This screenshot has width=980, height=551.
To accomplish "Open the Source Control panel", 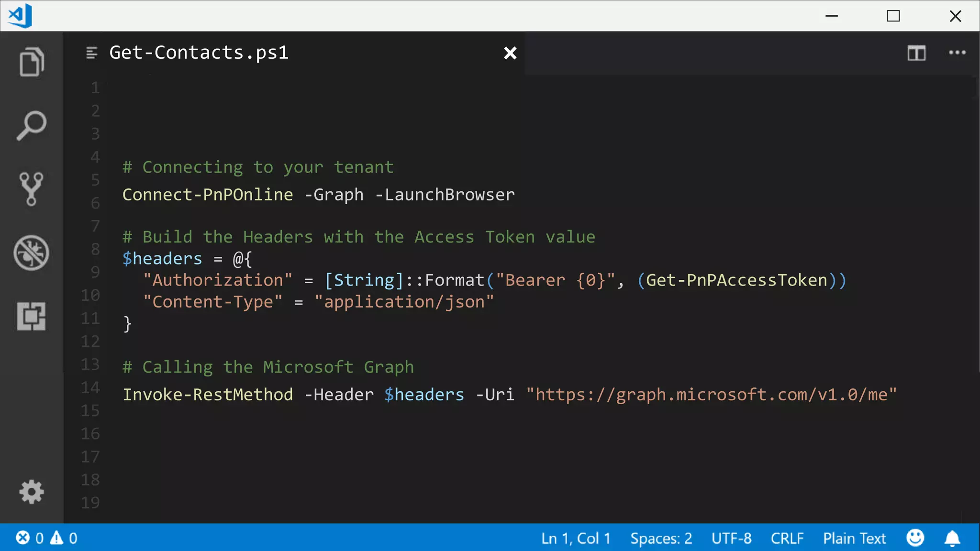I will point(32,189).
